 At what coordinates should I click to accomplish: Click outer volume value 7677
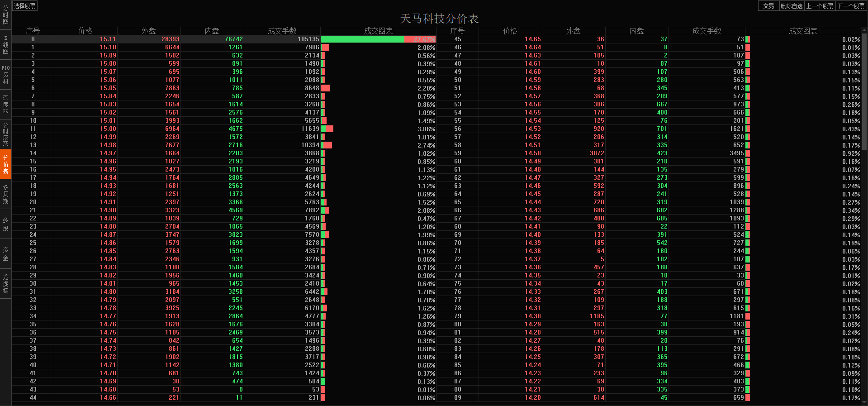[x=172, y=145]
